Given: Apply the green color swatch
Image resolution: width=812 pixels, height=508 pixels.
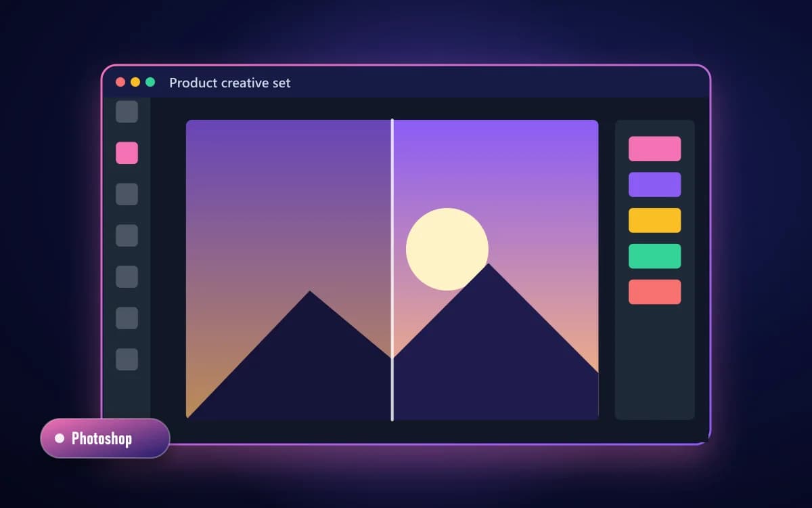Looking at the screenshot, I should tap(654, 257).
